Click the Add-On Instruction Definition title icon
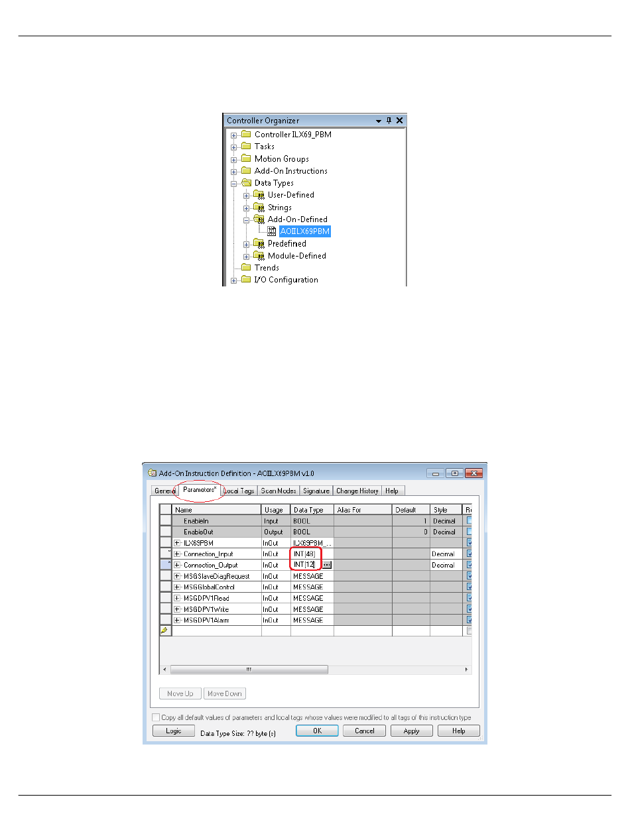The image size is (630, 840). 152,473
